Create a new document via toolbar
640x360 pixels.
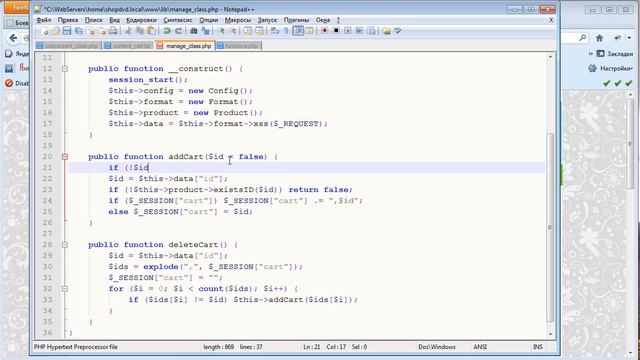point(44,31)
